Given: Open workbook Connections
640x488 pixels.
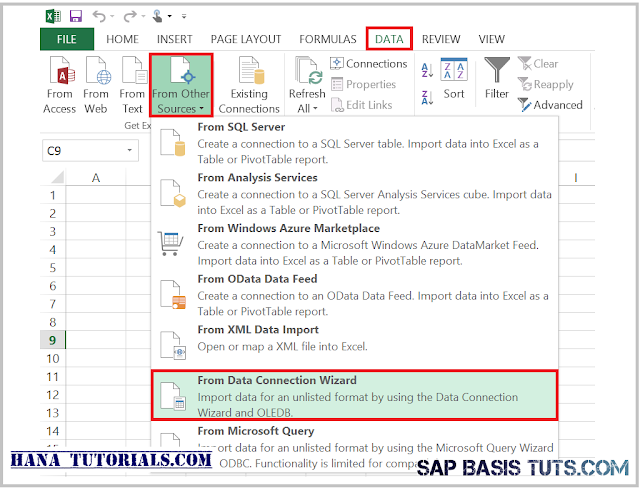Looking at the screenshot, I should (x=369, y=64).
